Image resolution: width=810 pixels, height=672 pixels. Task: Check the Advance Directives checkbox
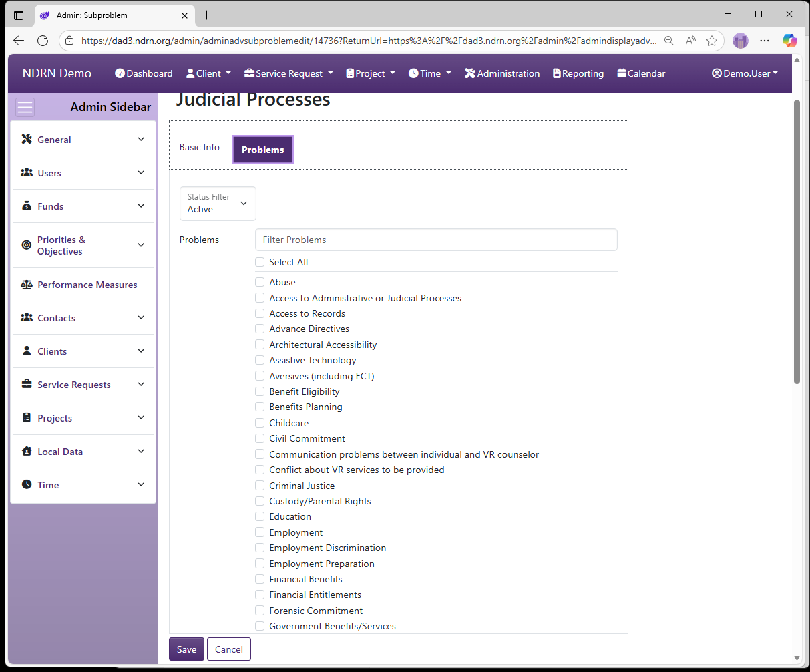[260, 329]
